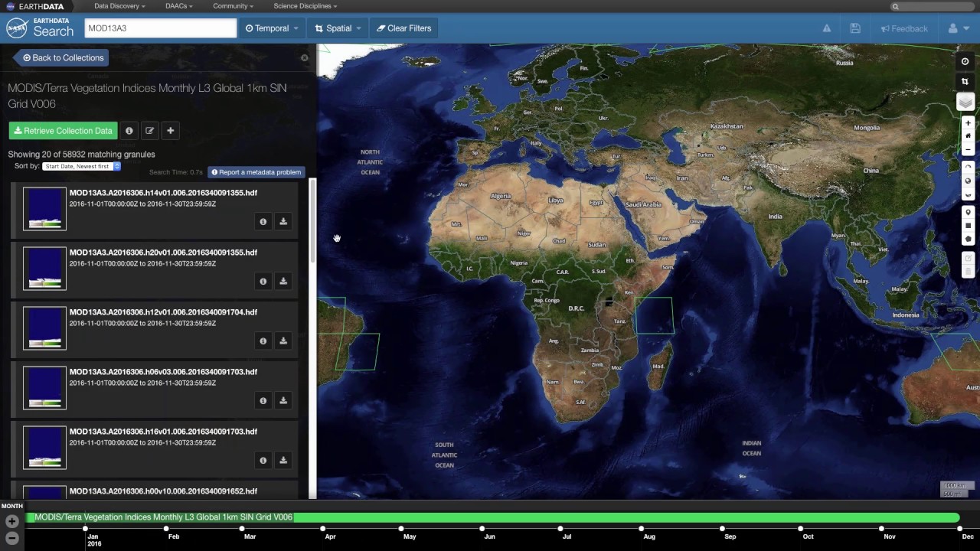
Task: Open the Sort by dropdown
Action: pos(82,166)
